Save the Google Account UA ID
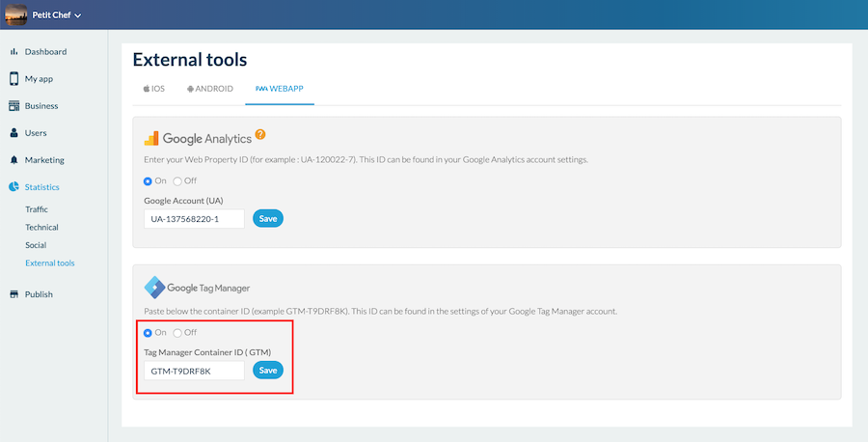 268,219
